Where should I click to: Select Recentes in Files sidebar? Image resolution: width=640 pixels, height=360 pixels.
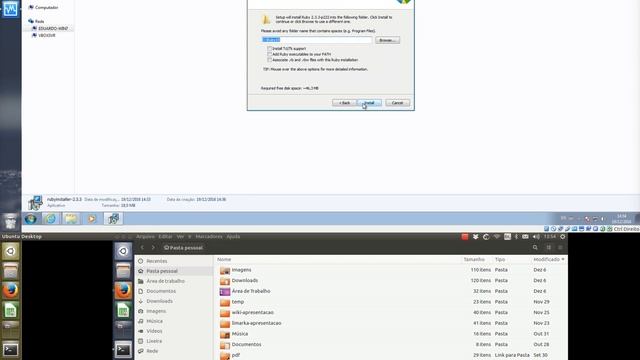point(157,261)
